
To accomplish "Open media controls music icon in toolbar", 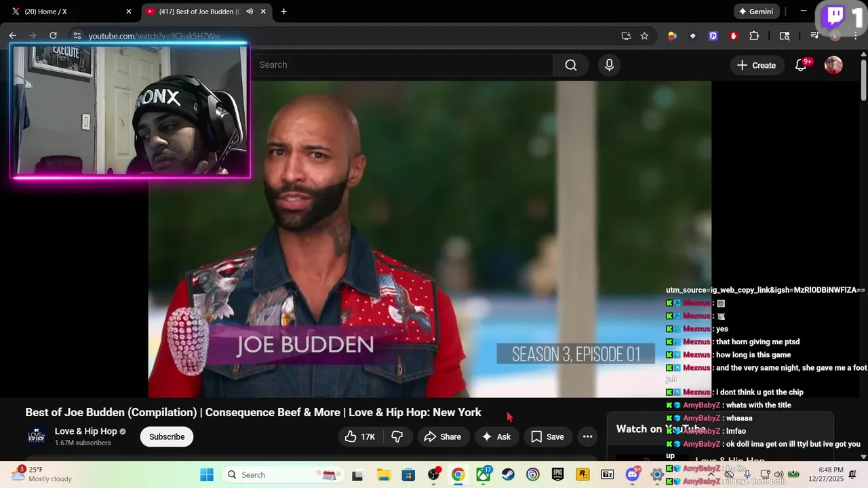I will pos(815,36).
